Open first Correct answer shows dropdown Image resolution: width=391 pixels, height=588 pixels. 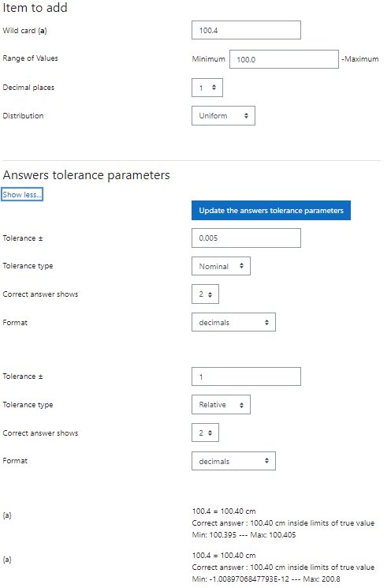point(205,294)
